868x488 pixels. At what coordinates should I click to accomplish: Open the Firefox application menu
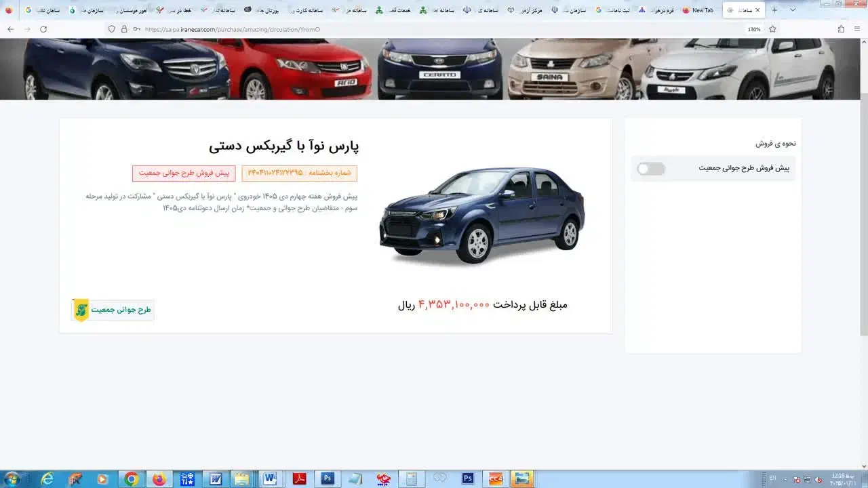pos(858,29)
